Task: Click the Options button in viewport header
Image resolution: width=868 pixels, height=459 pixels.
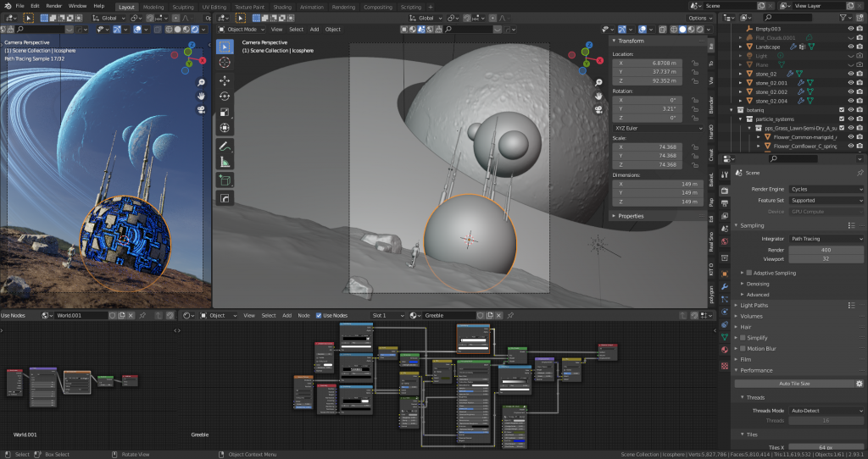Action: point(699,18)
